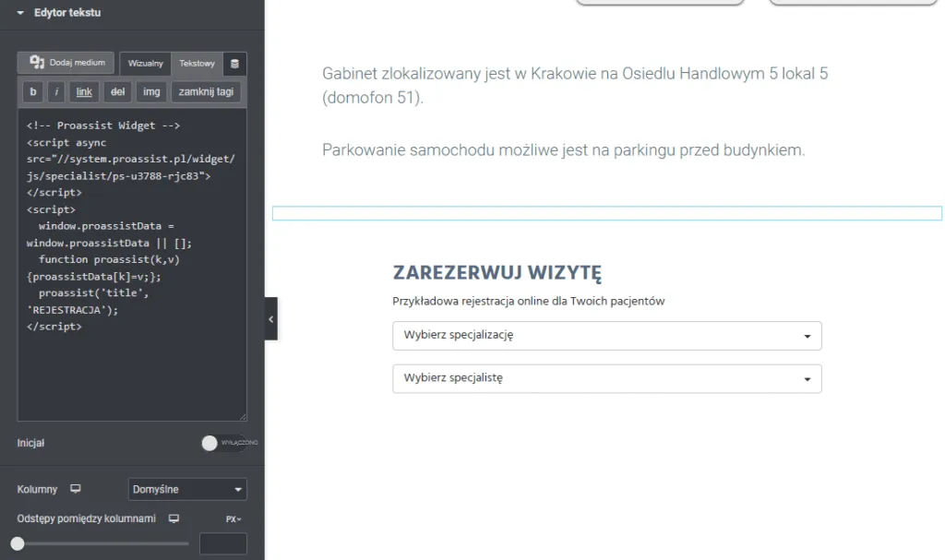Viewport: 945px width, 560px height.
Task: Click the panel collapse arrow handle
Action: [270, 318]
